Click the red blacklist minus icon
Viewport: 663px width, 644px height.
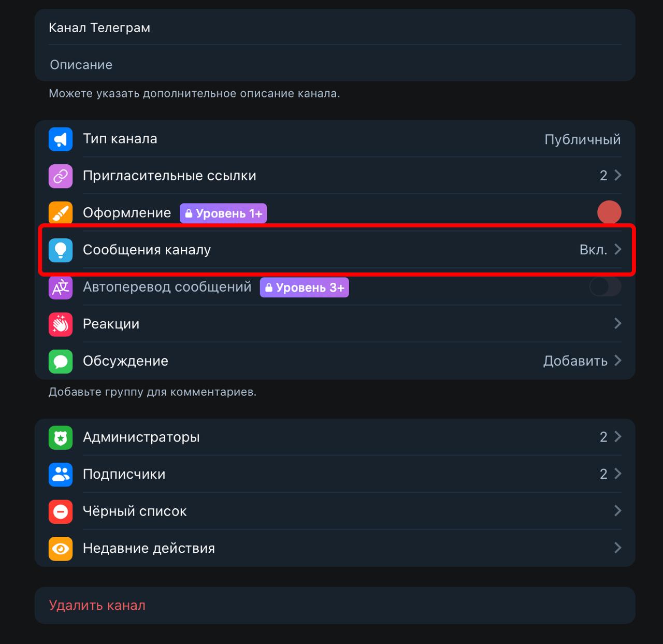click(61, 511)
